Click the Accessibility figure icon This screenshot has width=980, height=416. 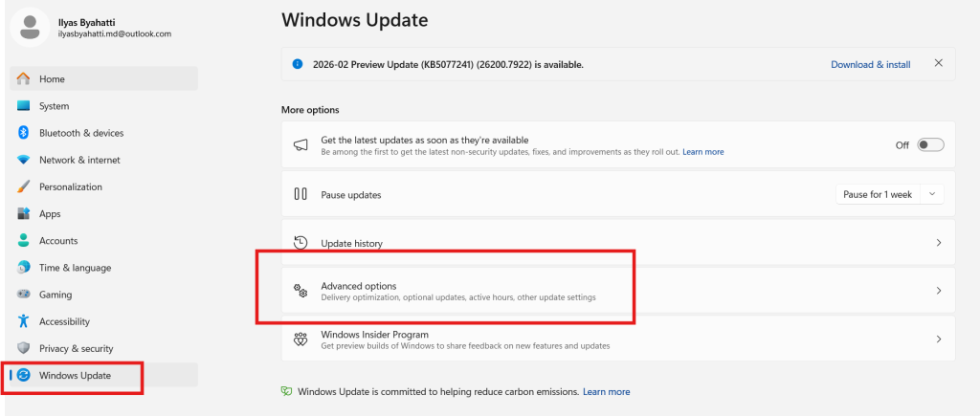[x=23, y=321]
